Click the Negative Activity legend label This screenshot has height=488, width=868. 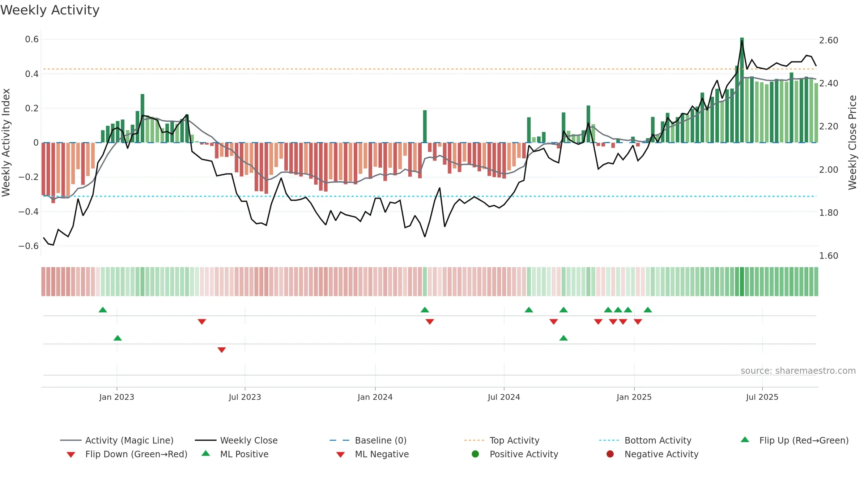pos(661,454)
